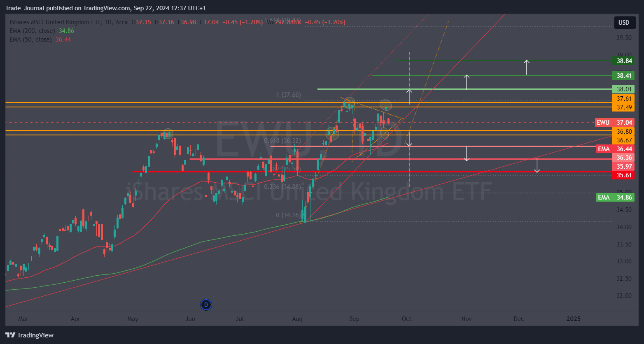
Task: Click the 34.86 green EMA price label
Action: coord(624,198)
